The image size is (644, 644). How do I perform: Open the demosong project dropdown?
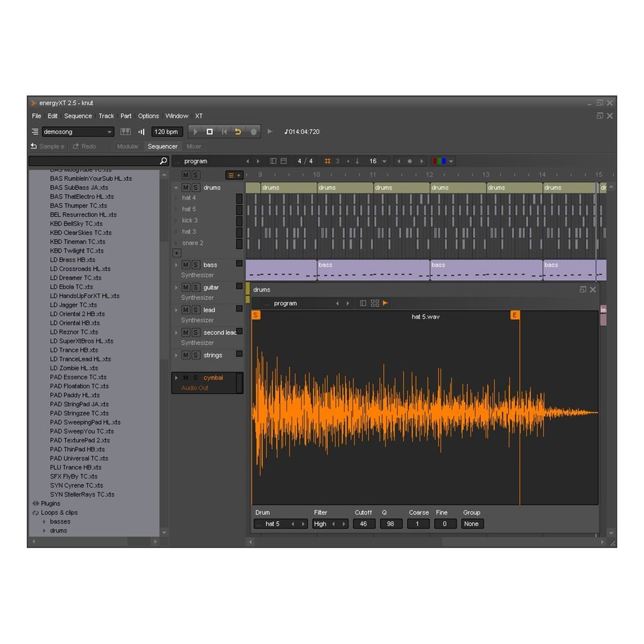(x=77, y=131)
